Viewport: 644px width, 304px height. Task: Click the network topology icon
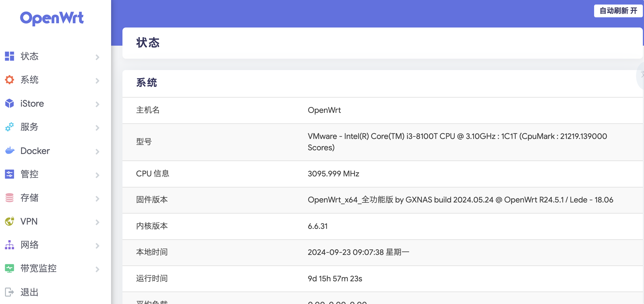(9, 245)
